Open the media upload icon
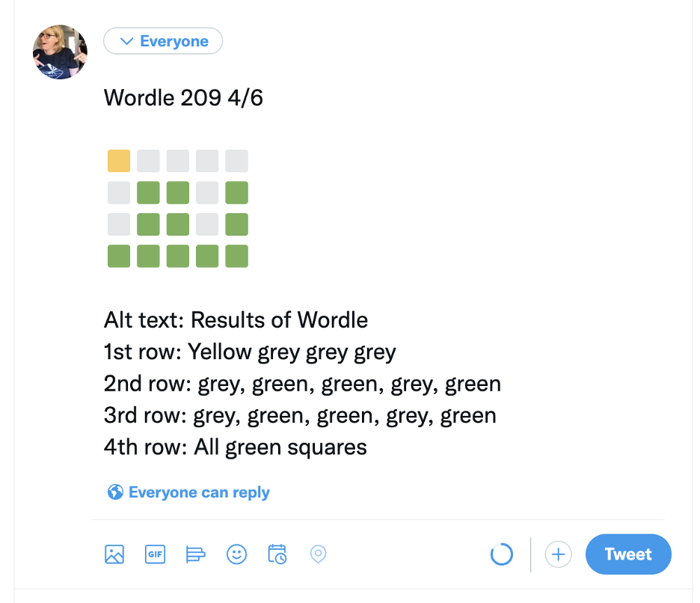Viewport: 700px width, 603px height. click(114, 554)
